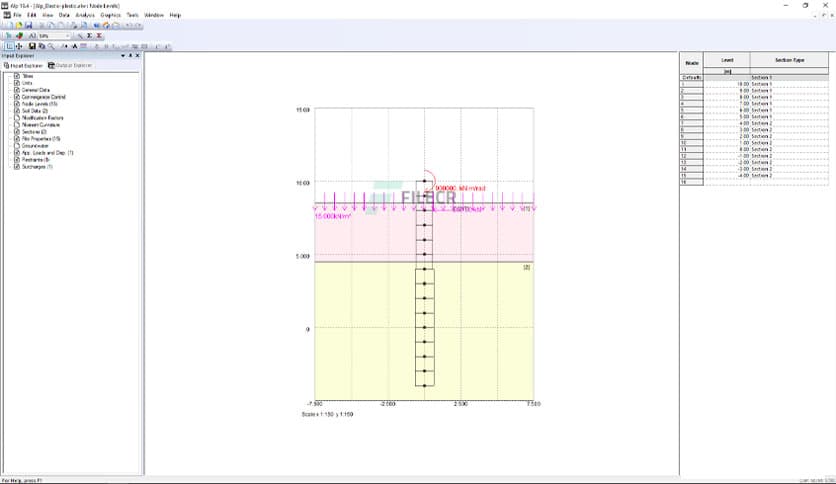Open the Tools menu
This screenshot has width=836, height=484.
coord(132,15)
